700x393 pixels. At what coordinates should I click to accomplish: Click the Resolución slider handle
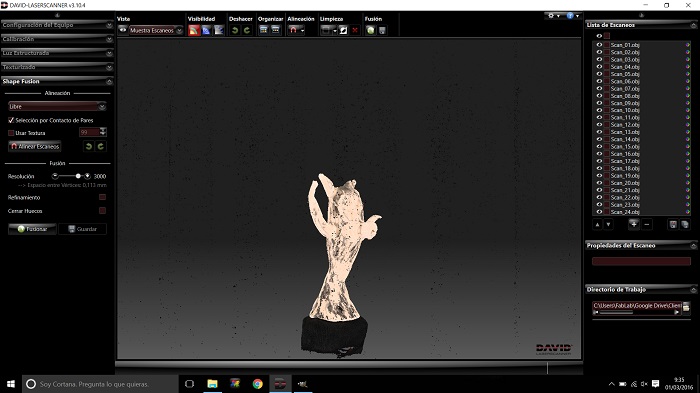(78, 176)
